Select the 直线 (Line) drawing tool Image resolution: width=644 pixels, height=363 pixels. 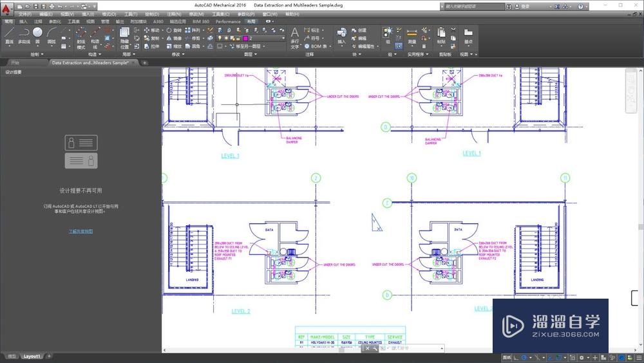point(9,36)
